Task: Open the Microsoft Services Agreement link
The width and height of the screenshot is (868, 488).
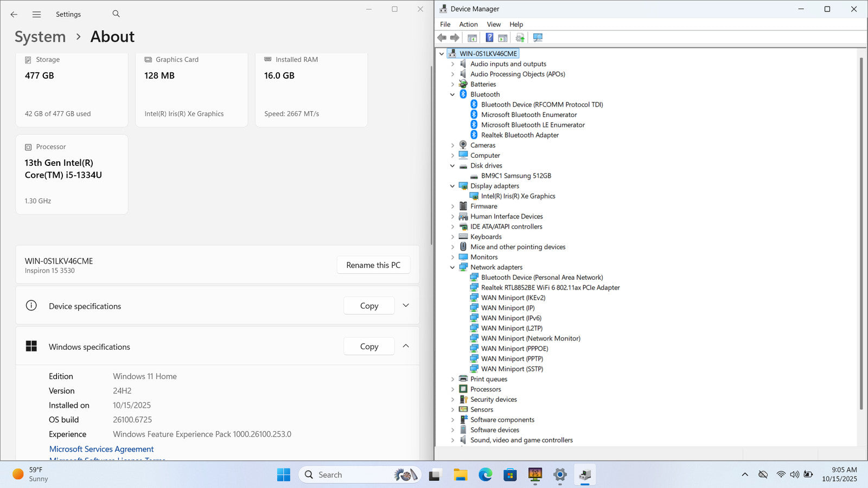Action: tap(101, 449)
